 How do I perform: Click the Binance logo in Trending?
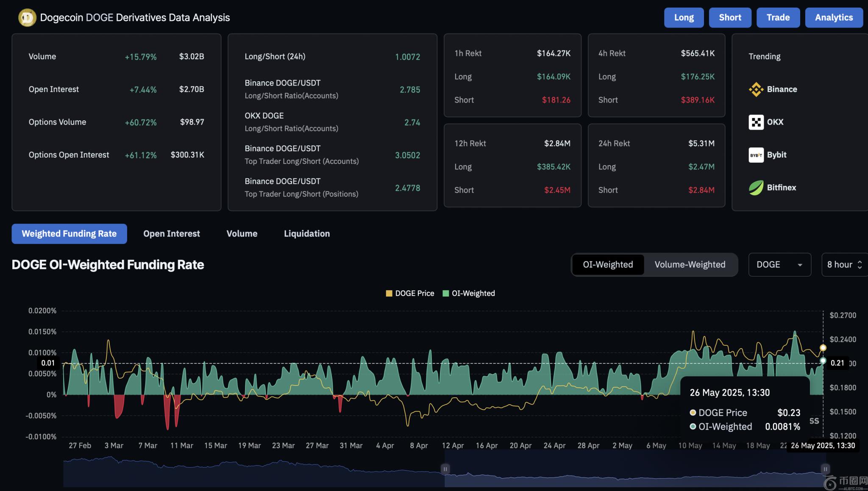click(756, 89)
